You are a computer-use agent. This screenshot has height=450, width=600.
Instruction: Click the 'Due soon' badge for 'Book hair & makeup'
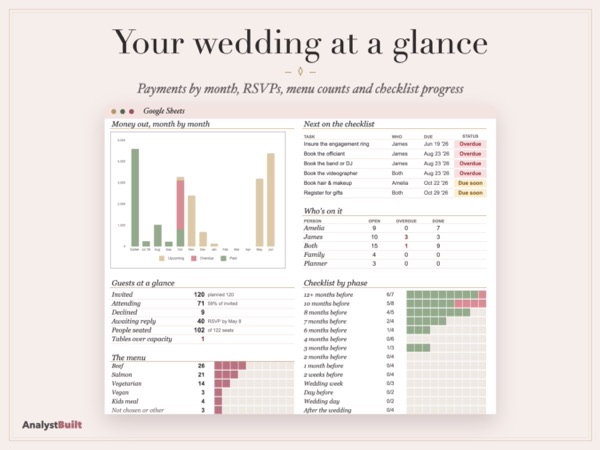pos(470,183)
